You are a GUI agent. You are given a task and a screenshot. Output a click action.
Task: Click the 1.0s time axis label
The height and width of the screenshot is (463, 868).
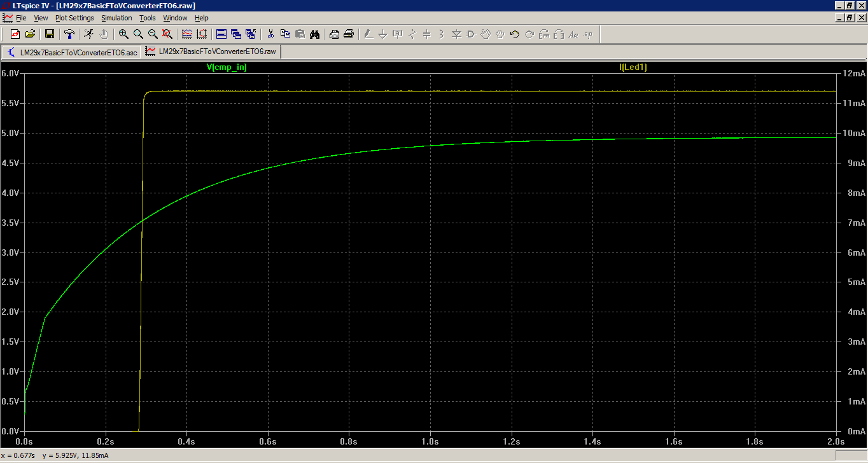click(430, 441)
